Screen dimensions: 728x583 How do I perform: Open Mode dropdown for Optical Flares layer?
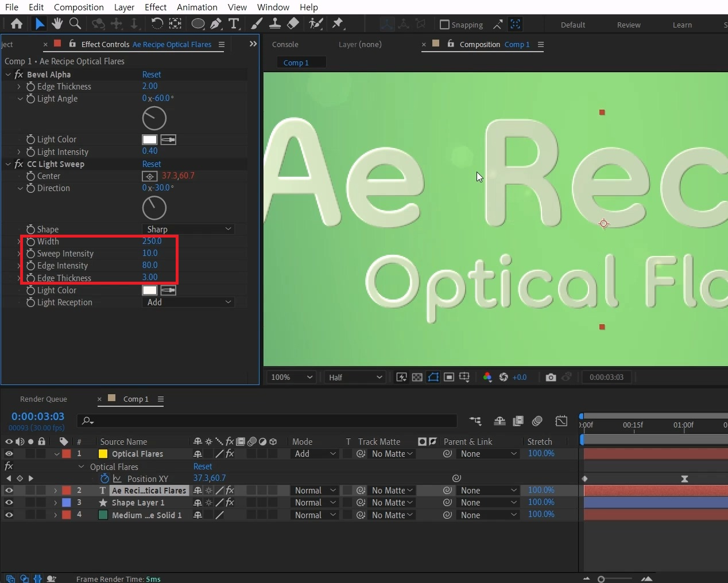pos(315,454)
